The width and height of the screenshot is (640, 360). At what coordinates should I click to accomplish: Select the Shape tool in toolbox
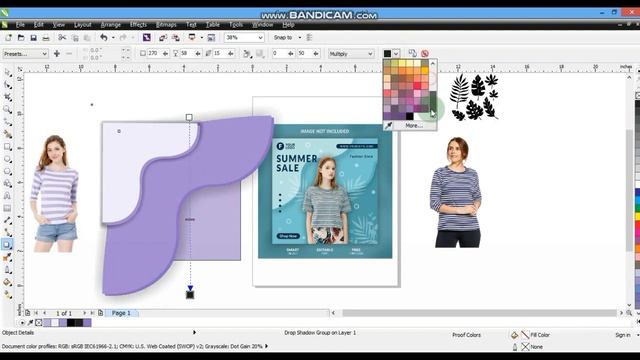7,85
